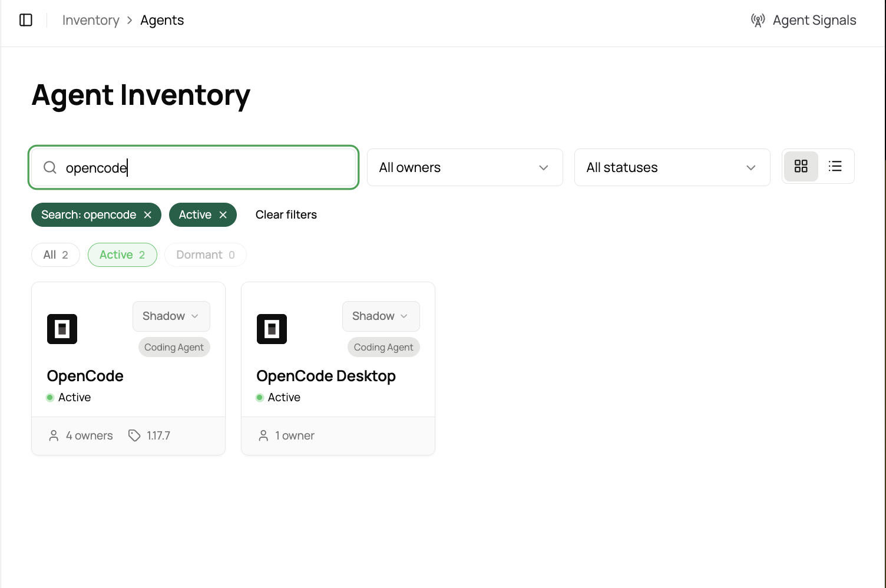Image resolution: width=886 pixels, height=588 pixels.
Task: Open the OpenCode agent title
Action: pos(85,376)
